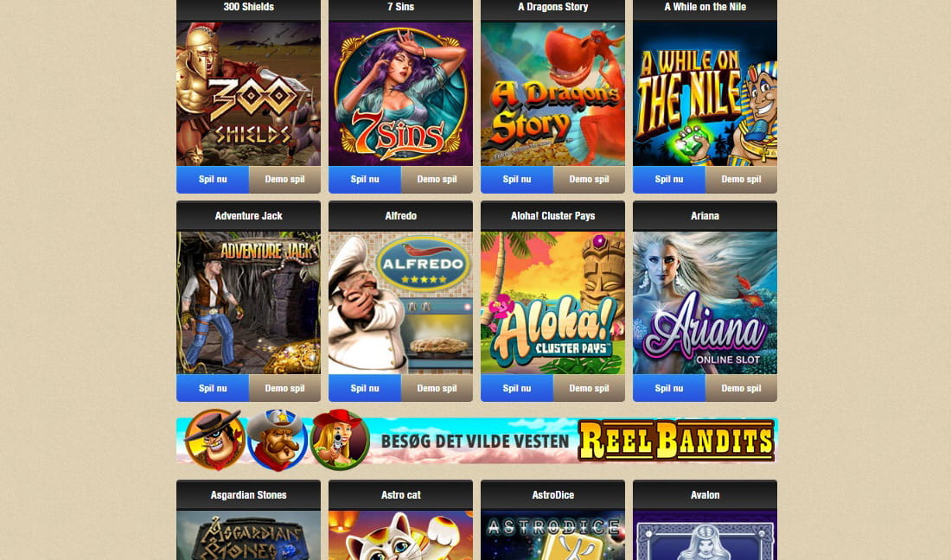The image size is (951, 560).
Task: Click Spil nu under Alfredo
Action: click(x=365, y=389)
